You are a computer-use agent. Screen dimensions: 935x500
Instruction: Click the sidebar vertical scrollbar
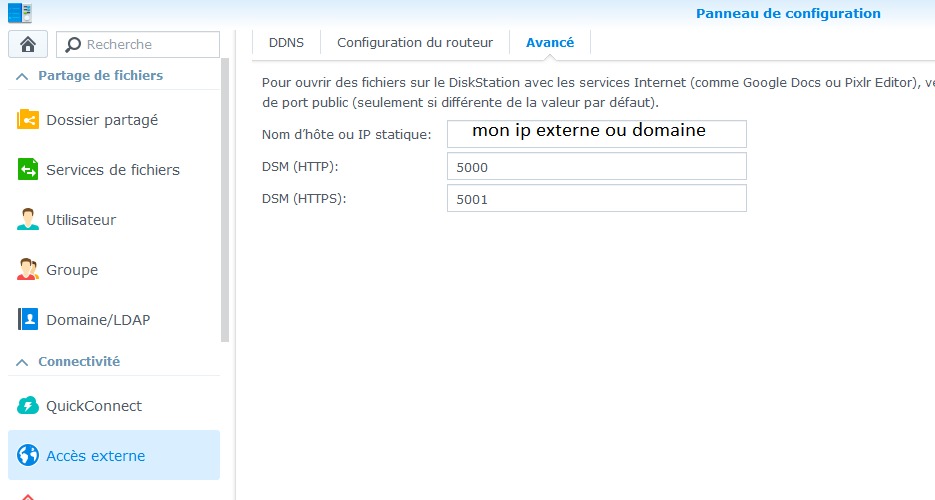[225, 200]
